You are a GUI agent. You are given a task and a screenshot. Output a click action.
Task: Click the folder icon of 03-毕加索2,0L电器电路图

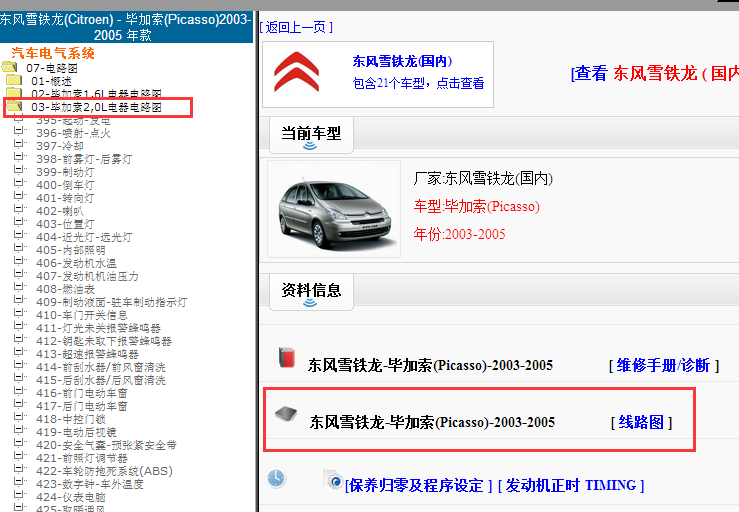pos(14,107)
